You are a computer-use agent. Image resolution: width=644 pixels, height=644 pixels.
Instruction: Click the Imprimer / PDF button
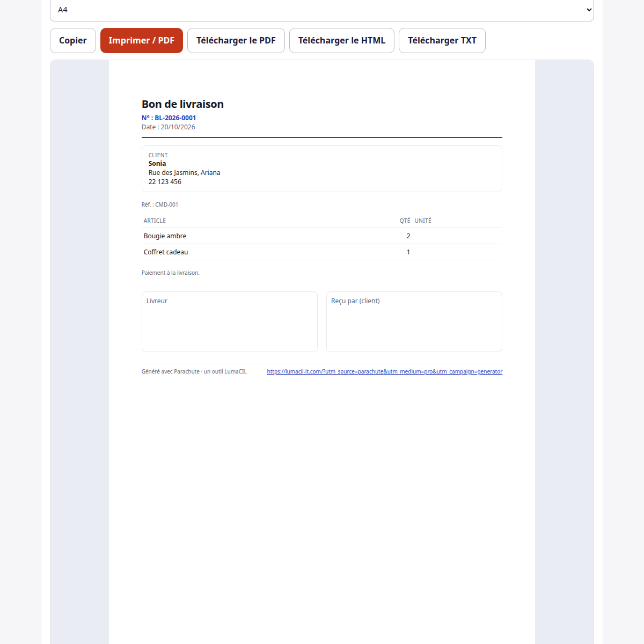click(x=142, y=41)
